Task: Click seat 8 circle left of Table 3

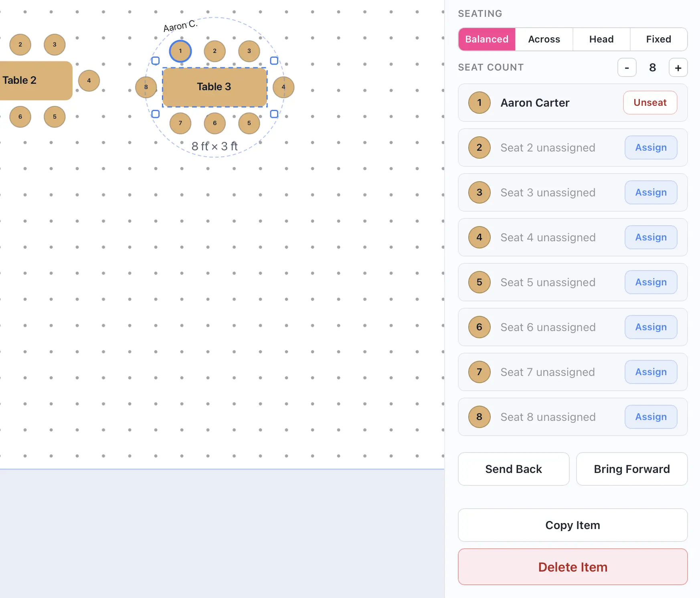Action: point(146,87)
